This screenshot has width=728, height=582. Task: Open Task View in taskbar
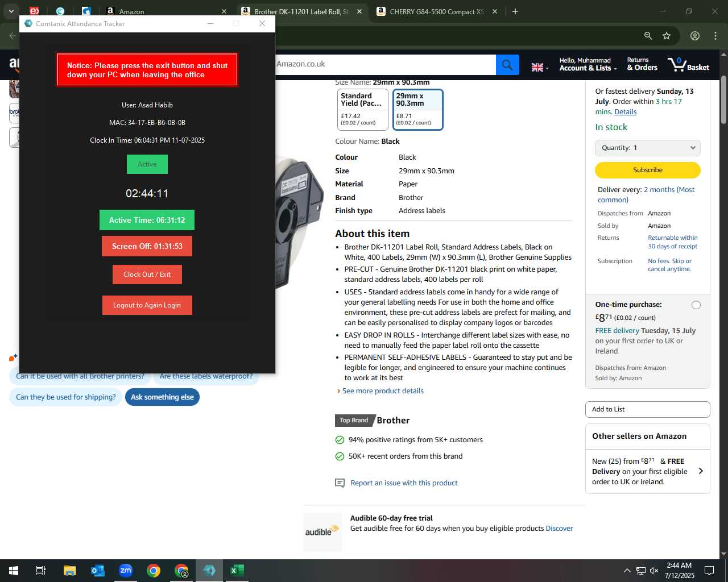[41, 571]
